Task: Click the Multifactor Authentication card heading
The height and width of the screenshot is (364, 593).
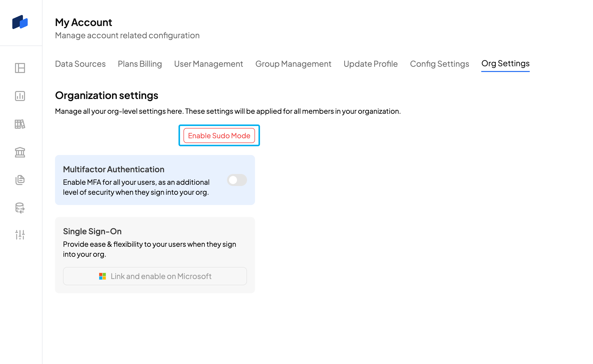Action: (x=114, y=169)
